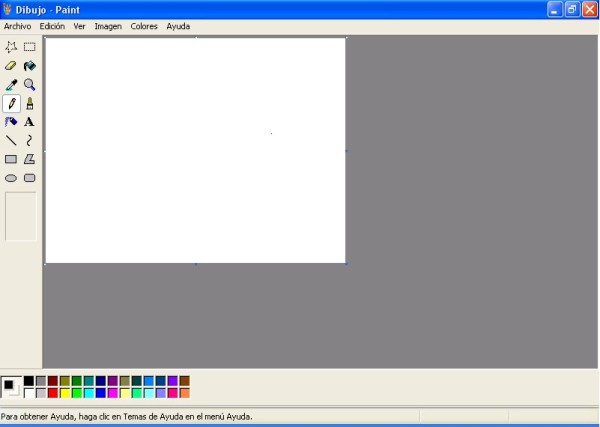Choose the Ellipse tool
600x427 pixels.
[x=11, y=178]
